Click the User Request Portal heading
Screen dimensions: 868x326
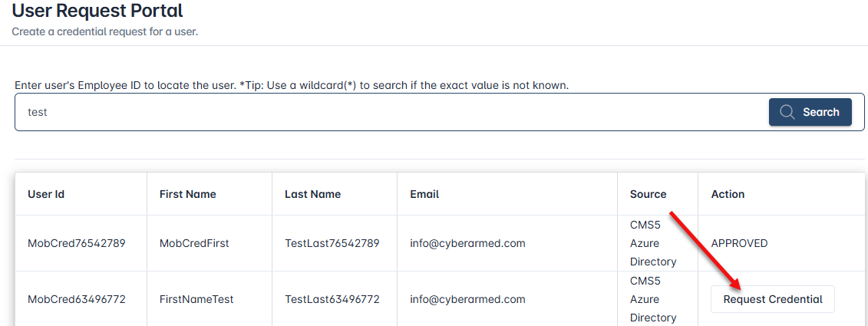tap(97, 12)
